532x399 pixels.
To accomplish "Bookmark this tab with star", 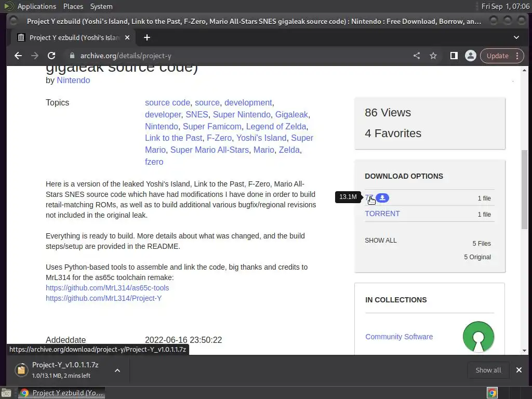I will coord(433,56).
